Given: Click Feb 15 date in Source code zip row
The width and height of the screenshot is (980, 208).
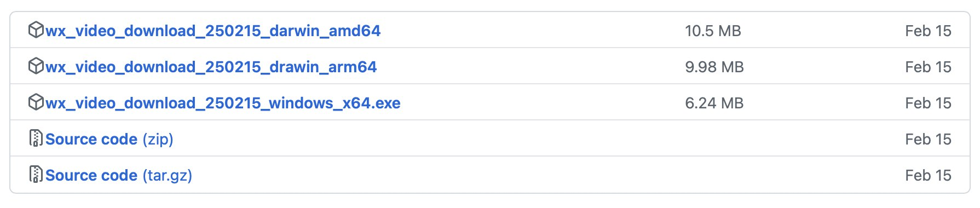Looking at the screenshot, I should click(928, 139).
